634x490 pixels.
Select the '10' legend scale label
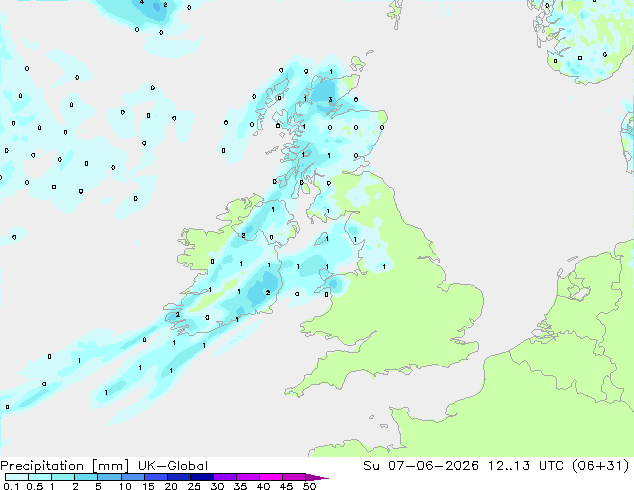[x=125, y=486]
